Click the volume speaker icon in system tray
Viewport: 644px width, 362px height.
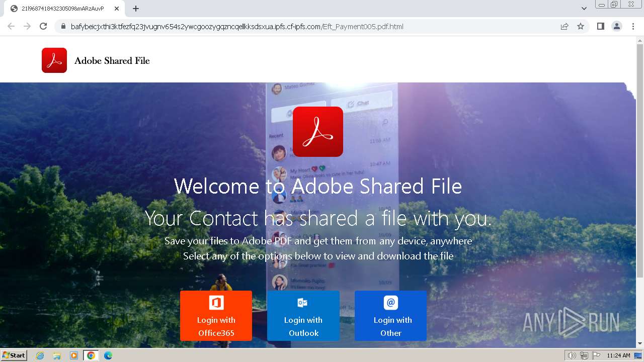[x=572, y=355]
